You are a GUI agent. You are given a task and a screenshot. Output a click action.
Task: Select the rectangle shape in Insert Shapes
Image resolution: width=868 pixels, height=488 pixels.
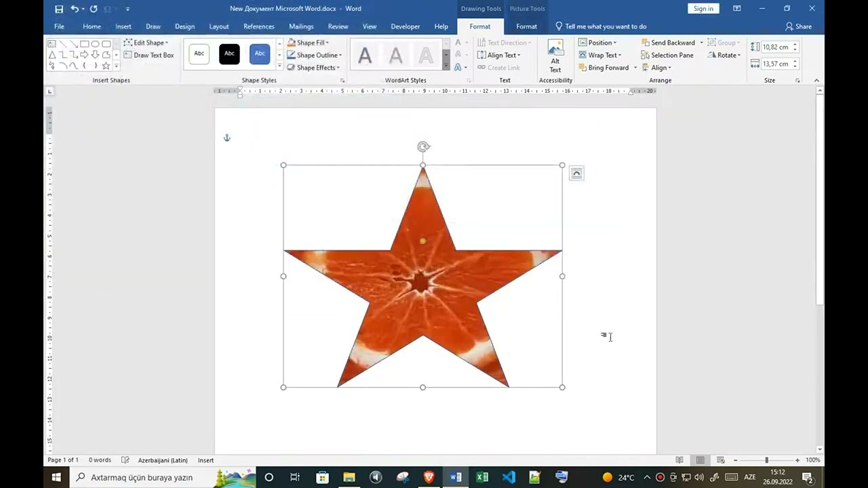pyautogui.click(x=84, y=43)
